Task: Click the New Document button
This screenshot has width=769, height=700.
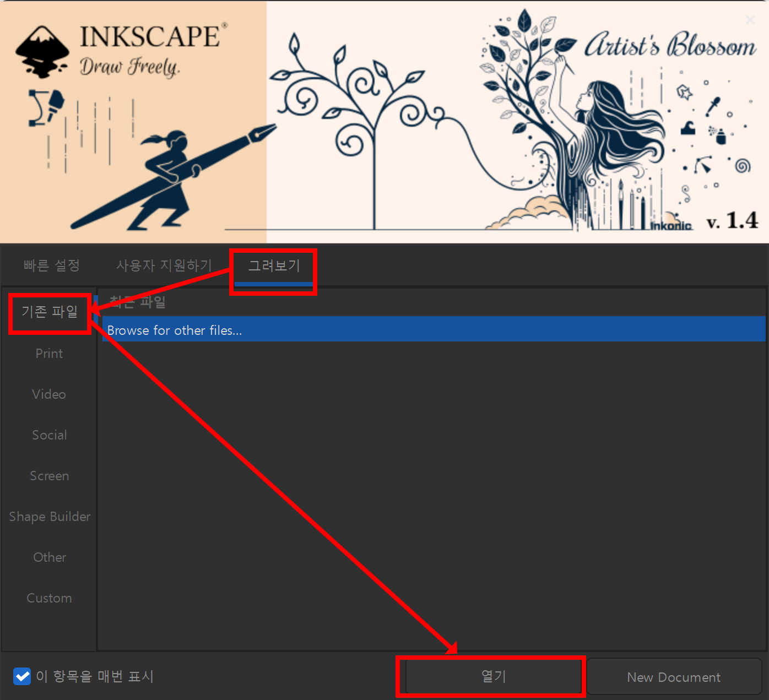Action: click(674, 676)
